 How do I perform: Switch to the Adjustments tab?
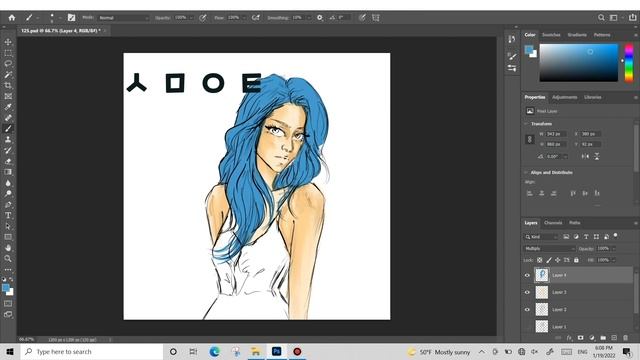[x=564, y=97]
